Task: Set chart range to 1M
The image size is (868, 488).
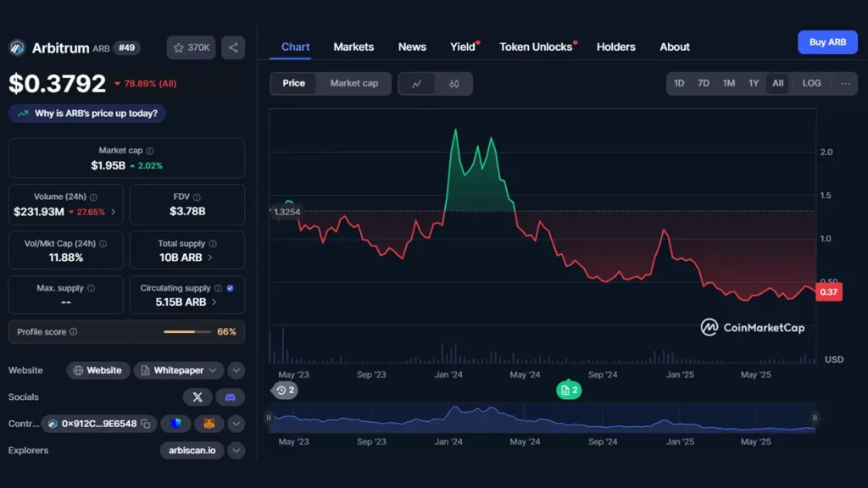Action: 729,84
